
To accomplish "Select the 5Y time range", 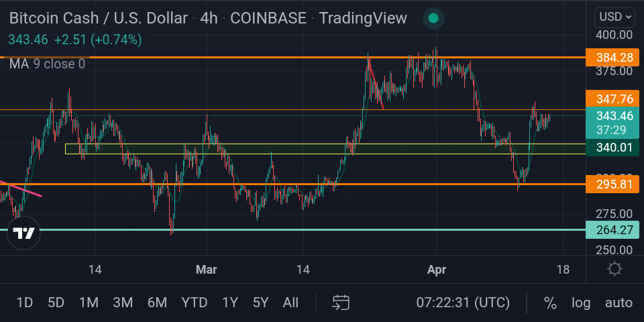I will (260, 303).
